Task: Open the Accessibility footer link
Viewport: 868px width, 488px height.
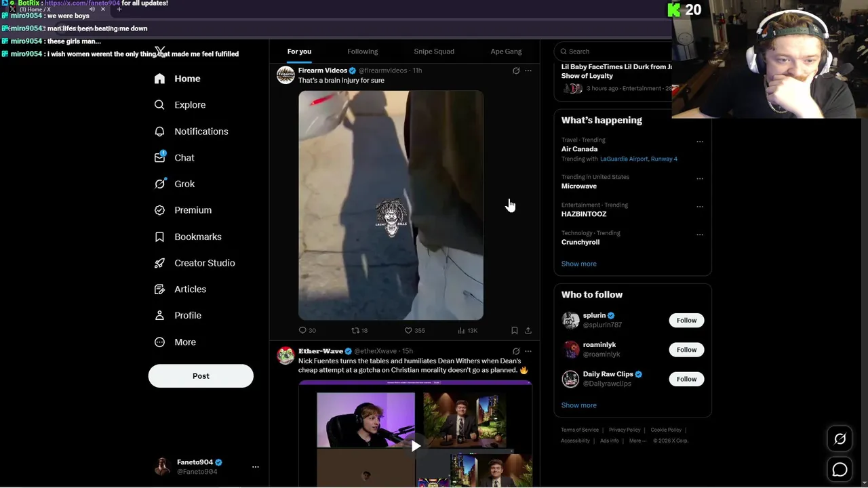Action: pos(575,441)
